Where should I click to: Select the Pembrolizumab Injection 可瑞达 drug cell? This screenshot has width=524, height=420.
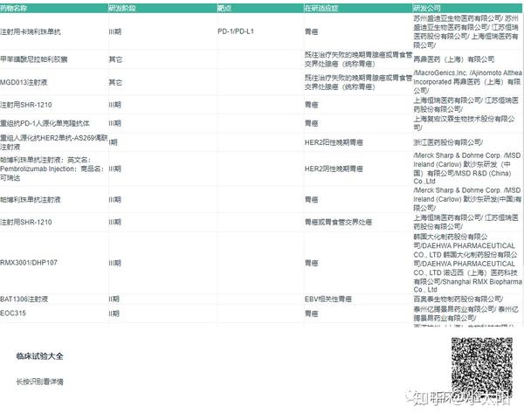tap(52, 169)
